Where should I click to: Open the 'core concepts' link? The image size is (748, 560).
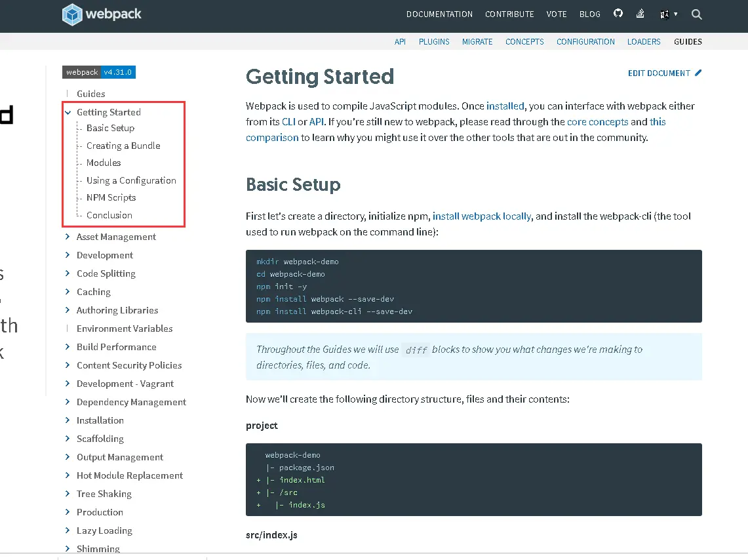point(597,121)
